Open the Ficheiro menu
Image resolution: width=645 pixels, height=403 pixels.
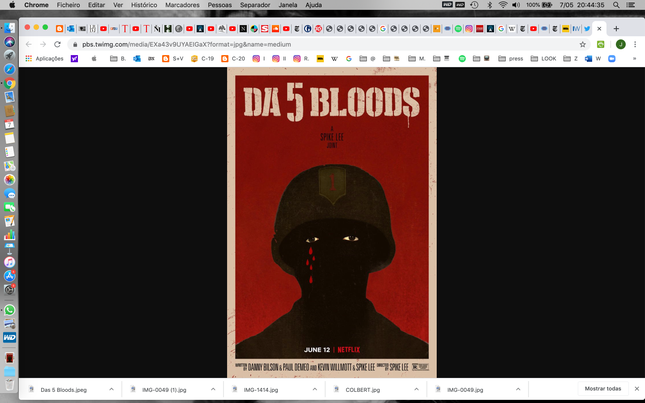coord(68,5)
